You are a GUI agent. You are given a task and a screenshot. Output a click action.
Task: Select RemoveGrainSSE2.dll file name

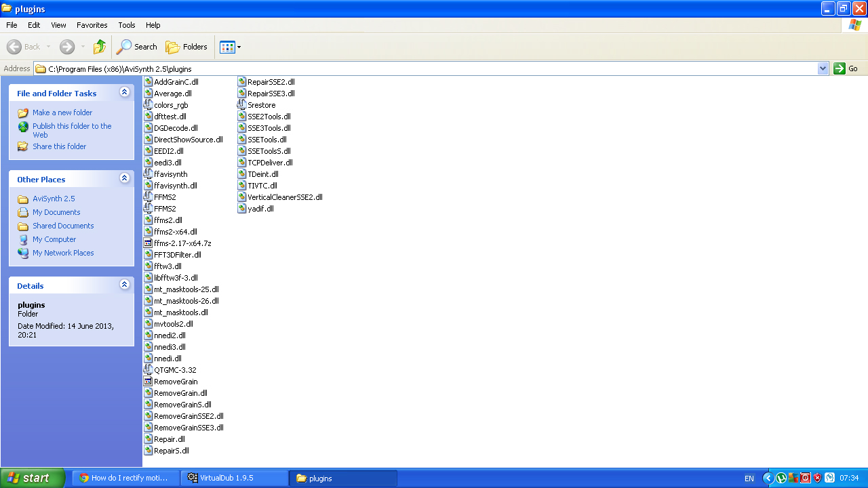pos(189,416)
